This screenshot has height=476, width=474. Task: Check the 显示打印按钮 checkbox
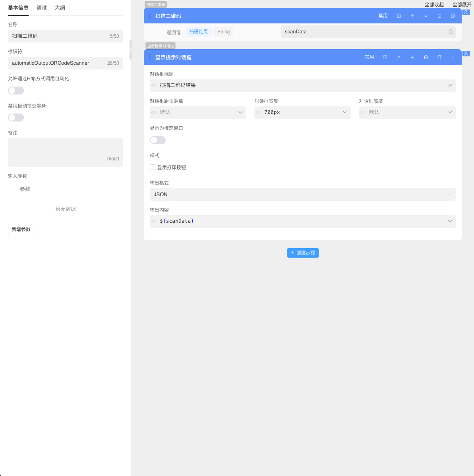153,167
